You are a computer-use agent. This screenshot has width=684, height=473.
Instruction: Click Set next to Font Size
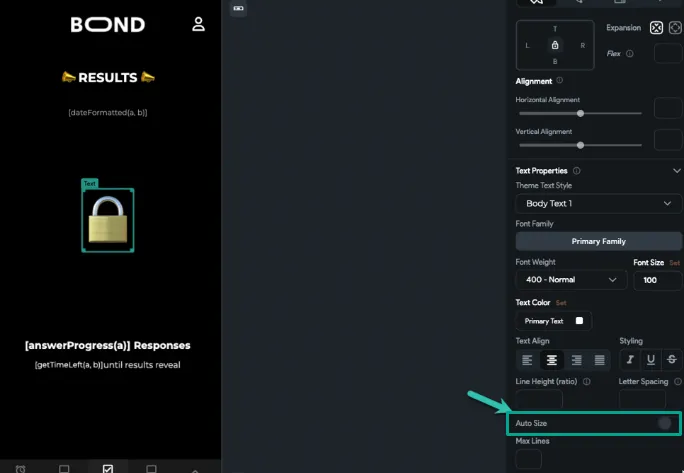click(674, 263)
